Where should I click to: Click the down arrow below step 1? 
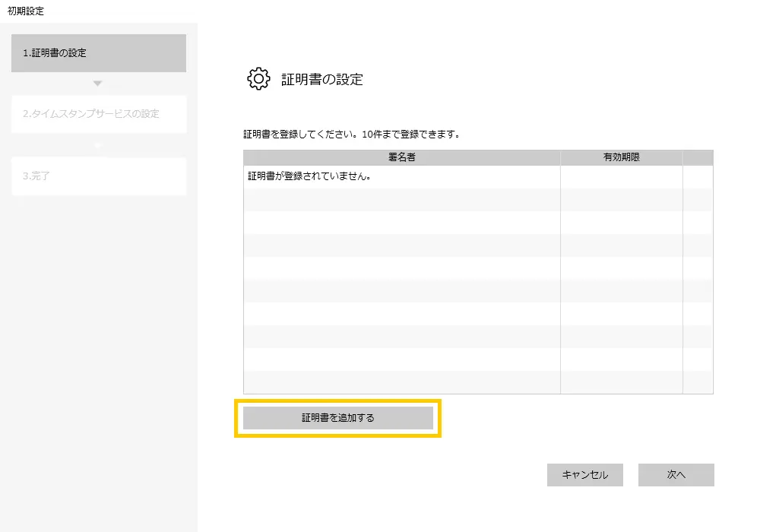97,83
